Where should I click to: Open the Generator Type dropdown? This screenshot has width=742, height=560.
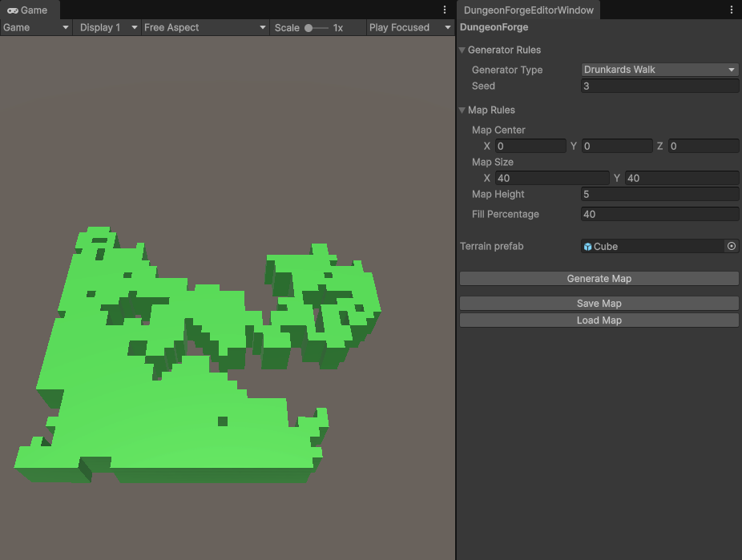pyautogui.click(x=659, y=70)
